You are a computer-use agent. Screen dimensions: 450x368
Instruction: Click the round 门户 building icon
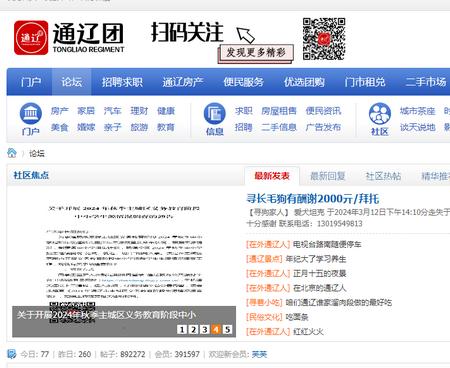tap(31, 113)
